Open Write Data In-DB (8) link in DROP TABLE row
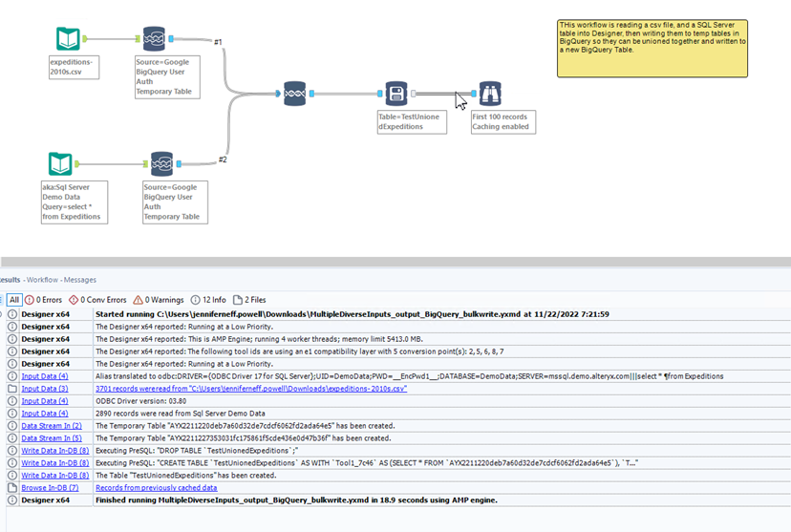Viewport: 791px width, 532px height. 55,450
